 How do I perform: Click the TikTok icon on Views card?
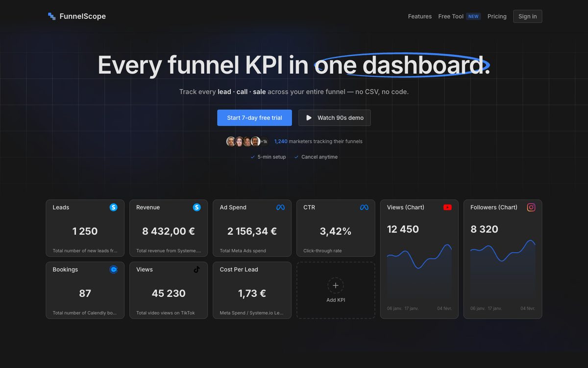click(x=197, y=269)
